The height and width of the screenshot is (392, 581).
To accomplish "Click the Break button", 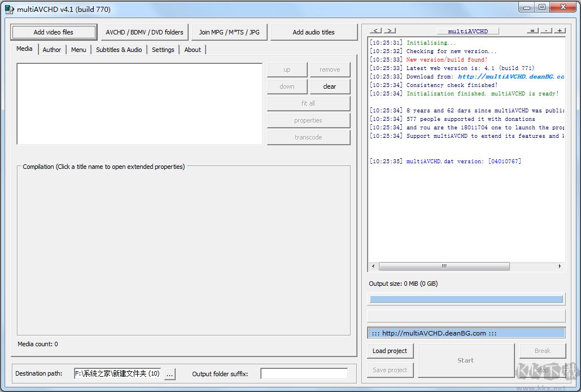I will tap(543, 351).
